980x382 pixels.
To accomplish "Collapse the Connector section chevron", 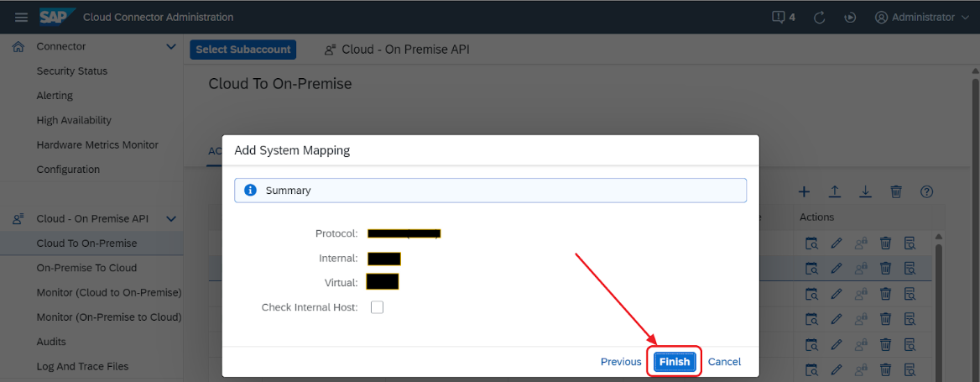I will click(x=171, y=47).
